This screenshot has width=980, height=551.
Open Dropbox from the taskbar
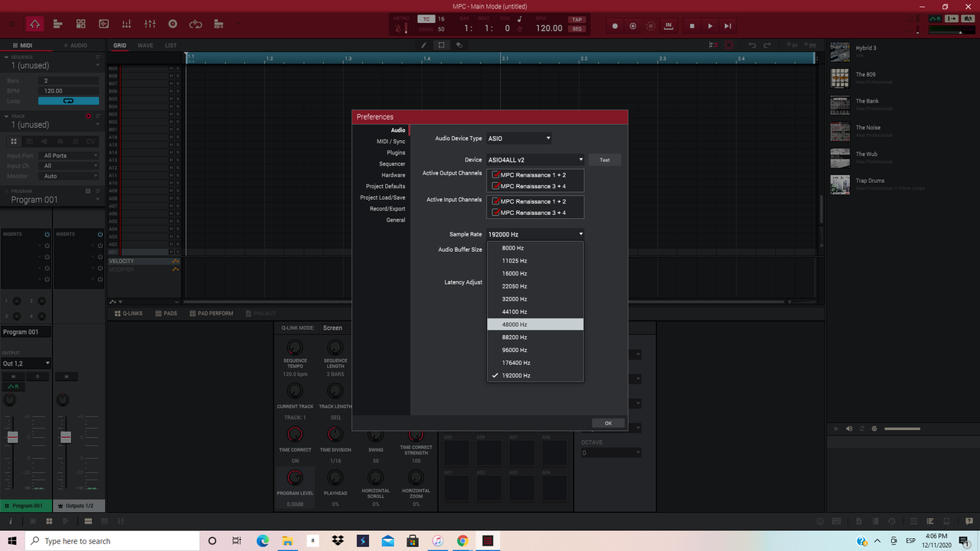338,540
